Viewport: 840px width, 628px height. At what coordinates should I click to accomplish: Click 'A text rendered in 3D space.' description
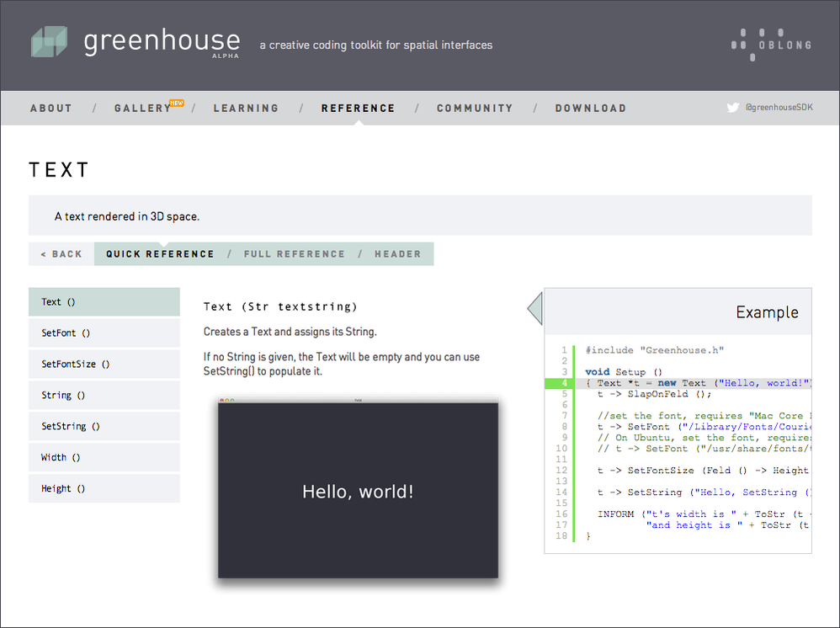tap(127, 216)
